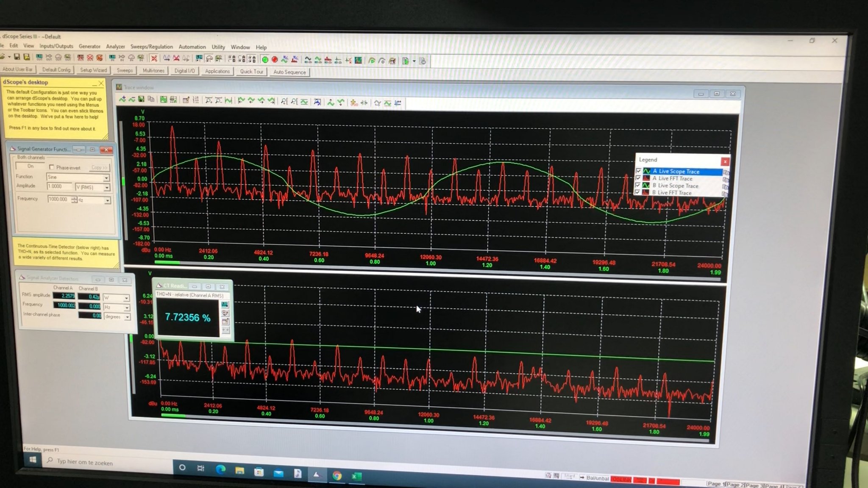Viewport: 868px width, 488px height.
Task: Open the Generator menu
Action: (x=89, y=46)
